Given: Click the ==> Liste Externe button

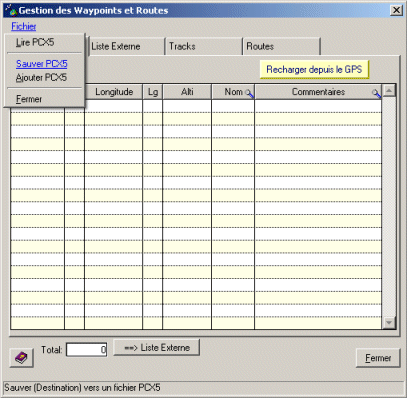Looking at the screenshot, I should click(157, 348).
